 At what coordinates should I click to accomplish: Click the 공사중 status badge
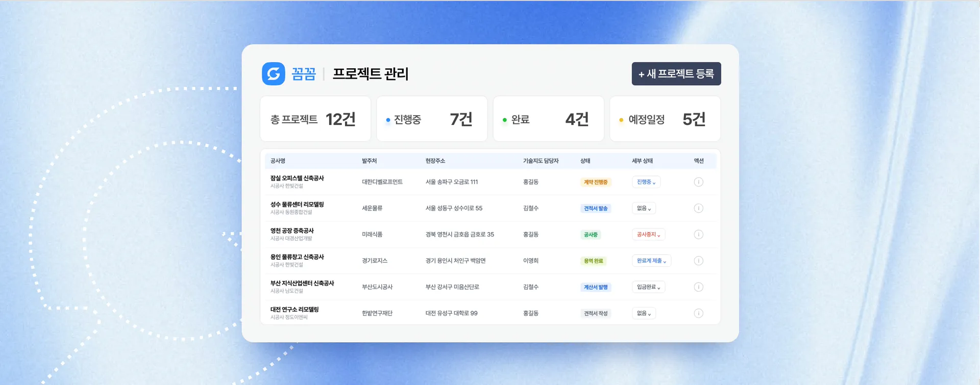tap(591, 235)
